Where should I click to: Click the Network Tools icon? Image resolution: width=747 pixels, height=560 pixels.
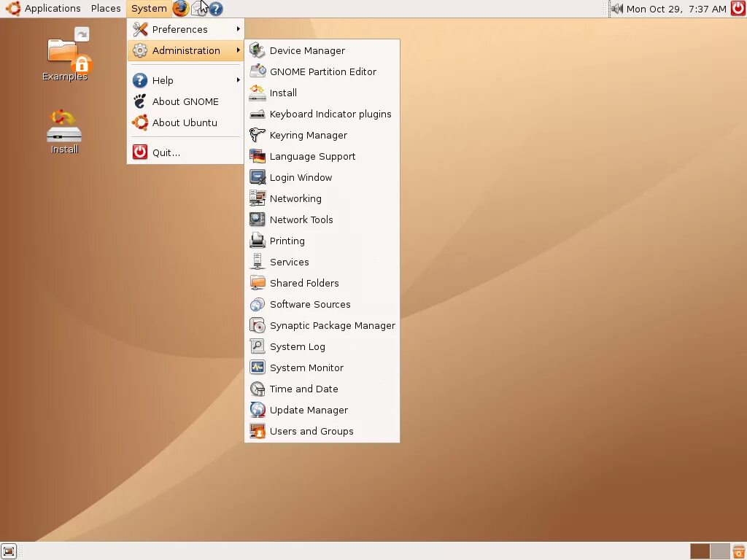tap(258, 219)
